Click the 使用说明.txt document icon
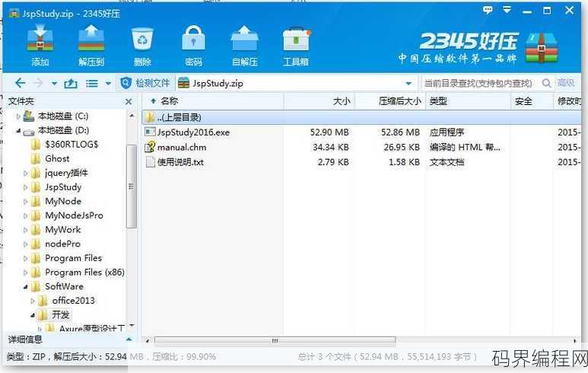588x373 pixels. 150,161
